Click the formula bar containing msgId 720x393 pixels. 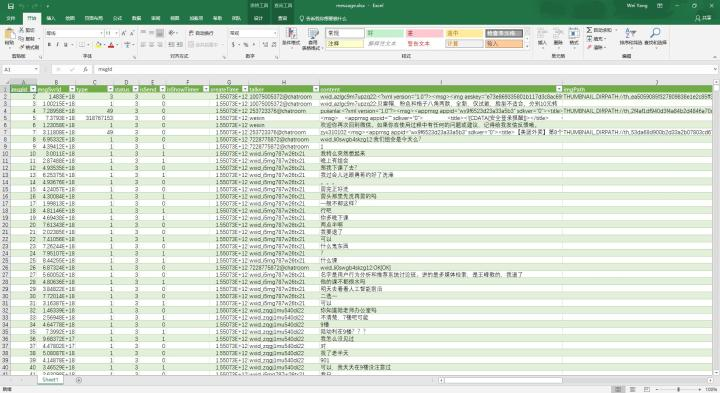[x=404, y=69]
